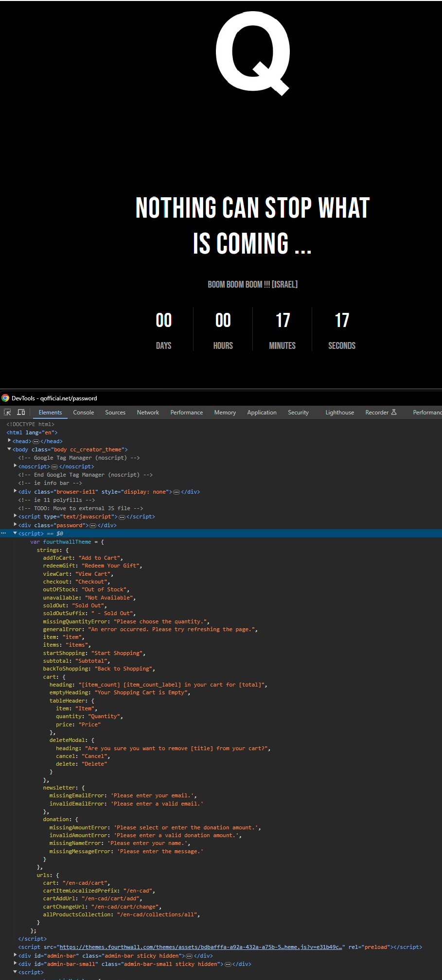This screenshot has width=442, height=980.
Task: Collapse the body node triangle
Action: pyautogui.click(x=9, y=449)
